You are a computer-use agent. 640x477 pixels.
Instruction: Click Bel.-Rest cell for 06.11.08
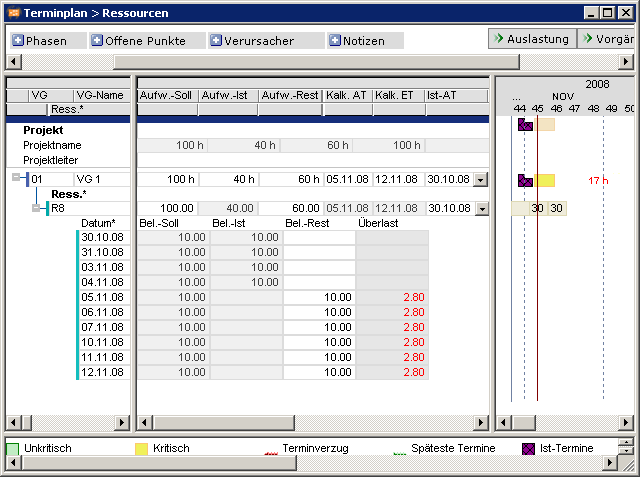[319, 313]
